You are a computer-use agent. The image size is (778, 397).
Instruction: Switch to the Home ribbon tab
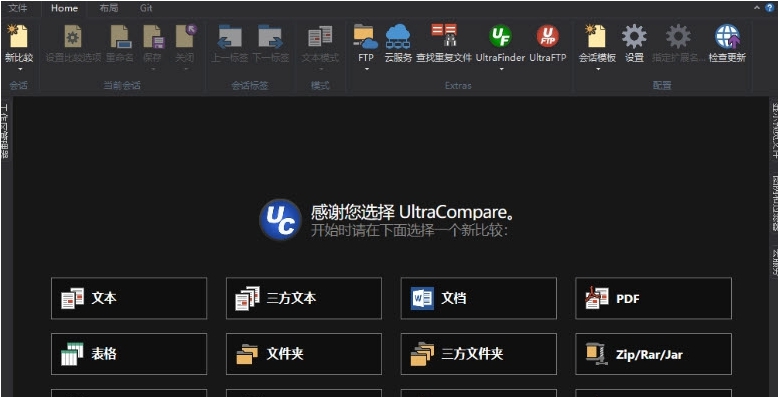pos(65,8)
